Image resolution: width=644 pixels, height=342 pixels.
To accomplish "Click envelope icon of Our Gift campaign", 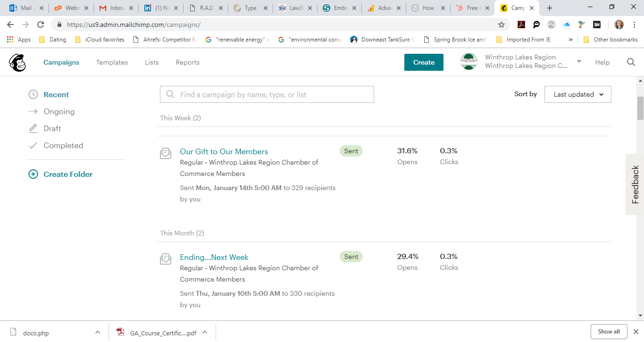I will (166, 153).
